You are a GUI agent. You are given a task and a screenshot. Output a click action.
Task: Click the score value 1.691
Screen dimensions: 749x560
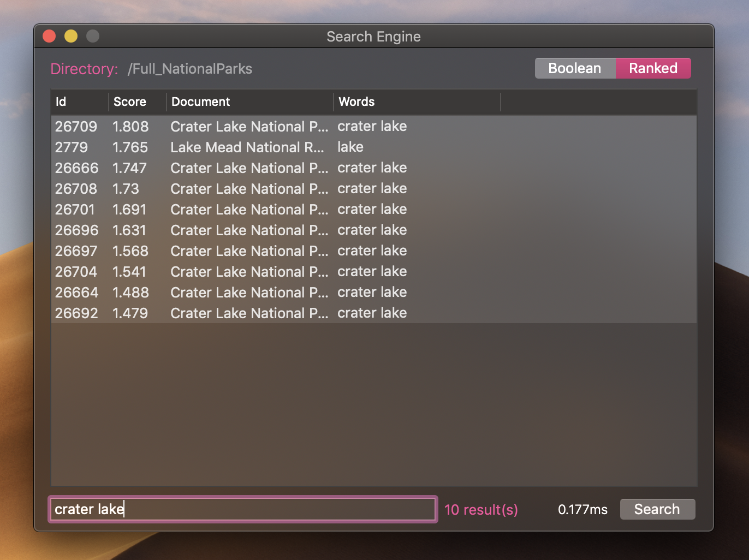[x=129, y=210]
